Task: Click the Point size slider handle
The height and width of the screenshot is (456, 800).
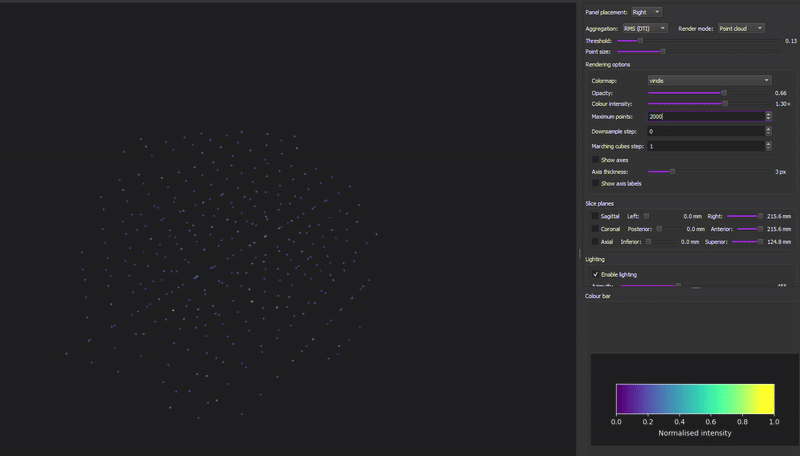Action: tap(662, 51)
